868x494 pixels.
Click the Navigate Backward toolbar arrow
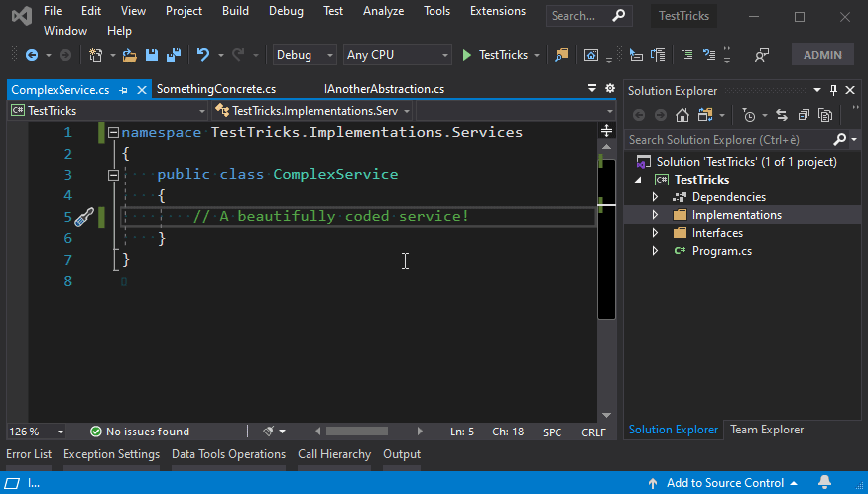[x=32, y=55]
